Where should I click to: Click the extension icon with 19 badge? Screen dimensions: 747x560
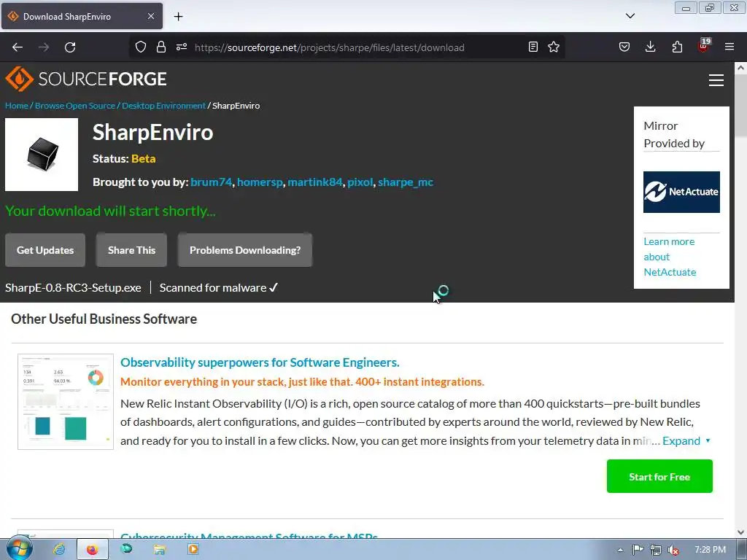pos(704,46)
